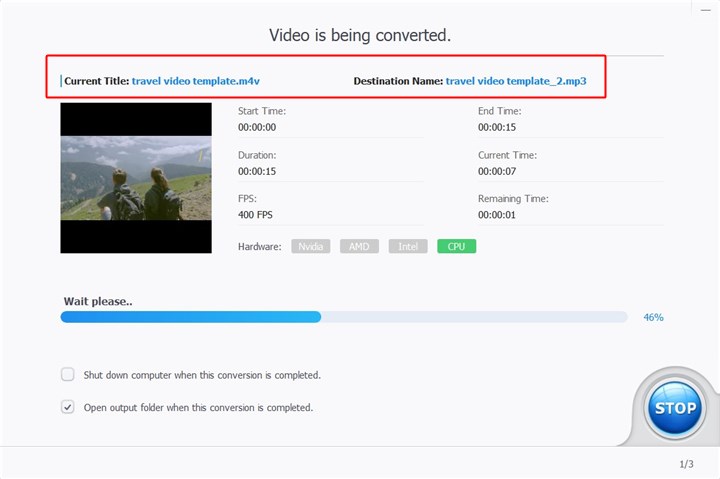Click the blue conversion progress bar
Viewport: 720px width, 479px height.
click(344, 317)
